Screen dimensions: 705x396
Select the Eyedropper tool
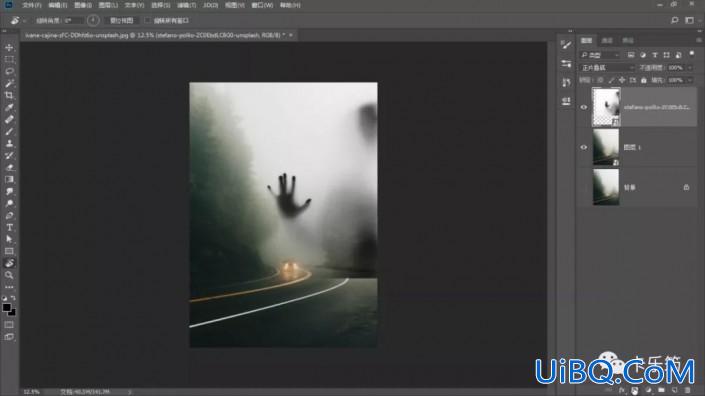(x=9, y=107)
